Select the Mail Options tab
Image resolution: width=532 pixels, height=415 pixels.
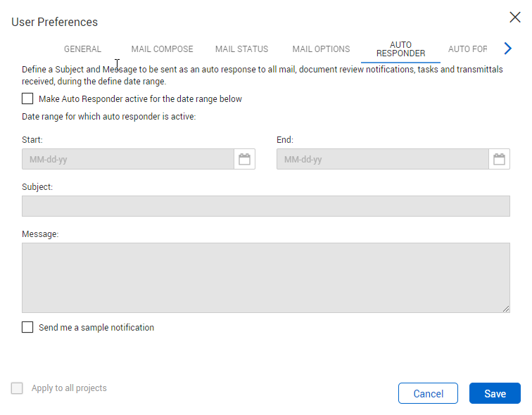(x=321, y=49)
